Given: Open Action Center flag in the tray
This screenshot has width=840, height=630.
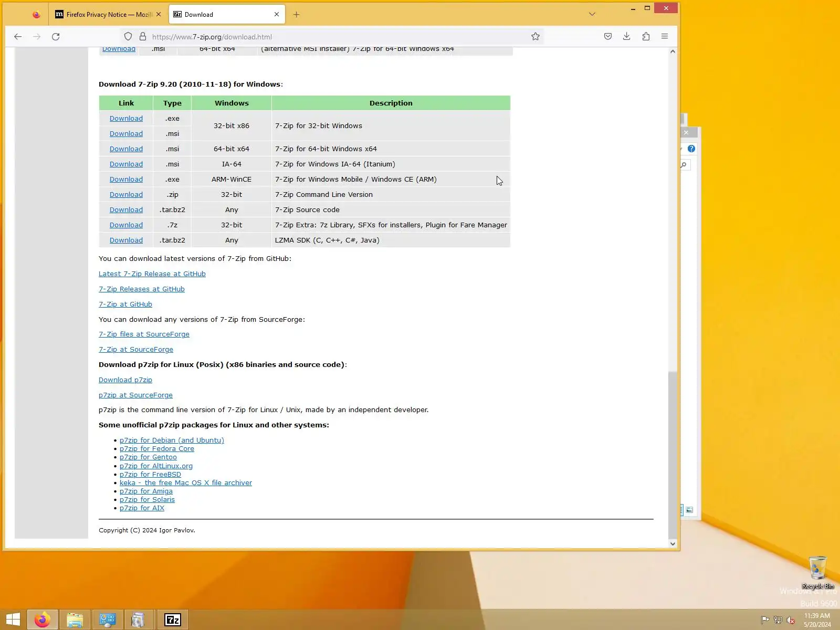Looking at the screenshot, I should click(x=765, y=620).
